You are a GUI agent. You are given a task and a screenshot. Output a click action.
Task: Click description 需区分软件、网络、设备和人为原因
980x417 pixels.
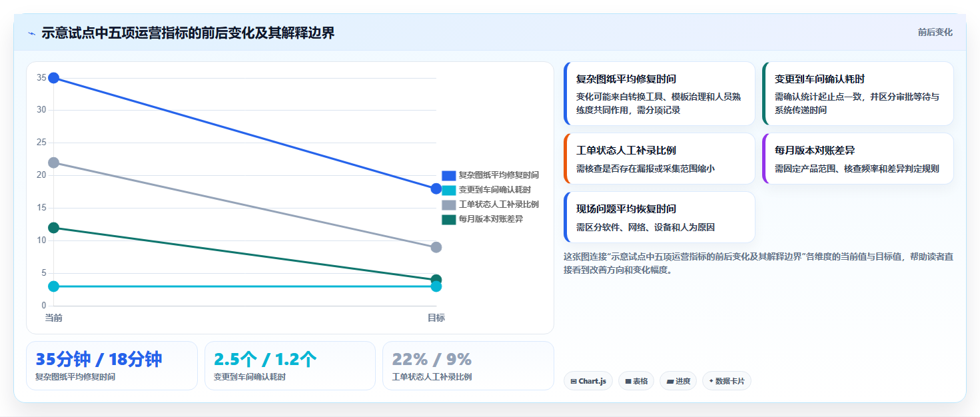point(646,227)
